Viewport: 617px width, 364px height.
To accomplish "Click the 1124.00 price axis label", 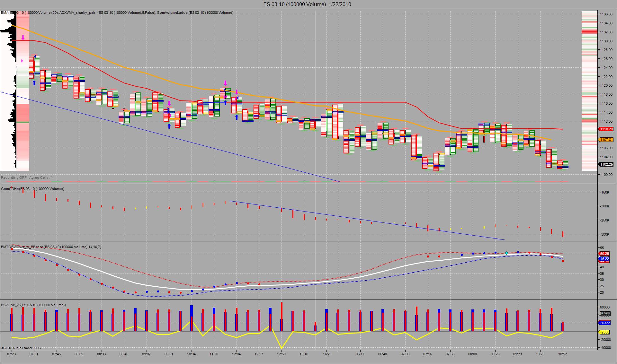I will pos(606,68).
